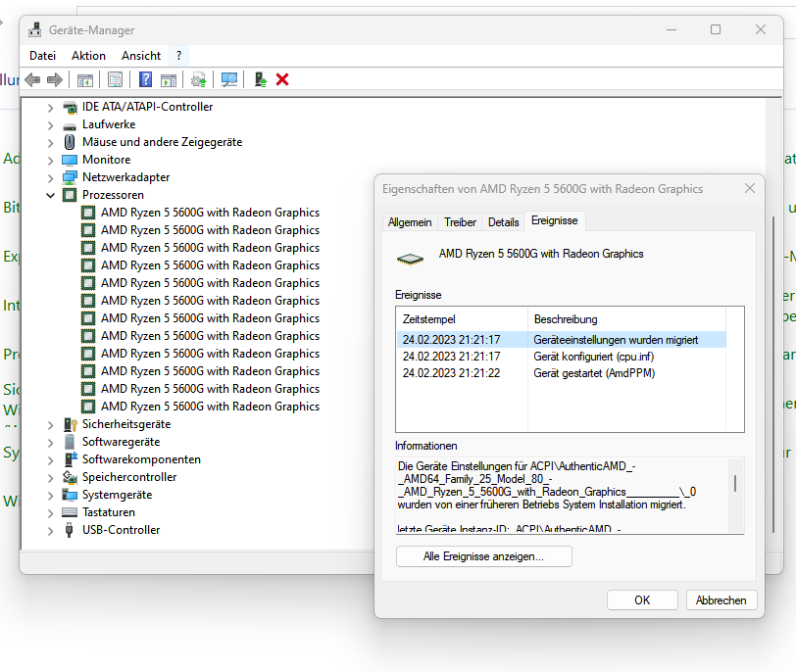
Task: Click the Softwarekomponenten icon
Action: pyautogui.click(x=70, y=459)
